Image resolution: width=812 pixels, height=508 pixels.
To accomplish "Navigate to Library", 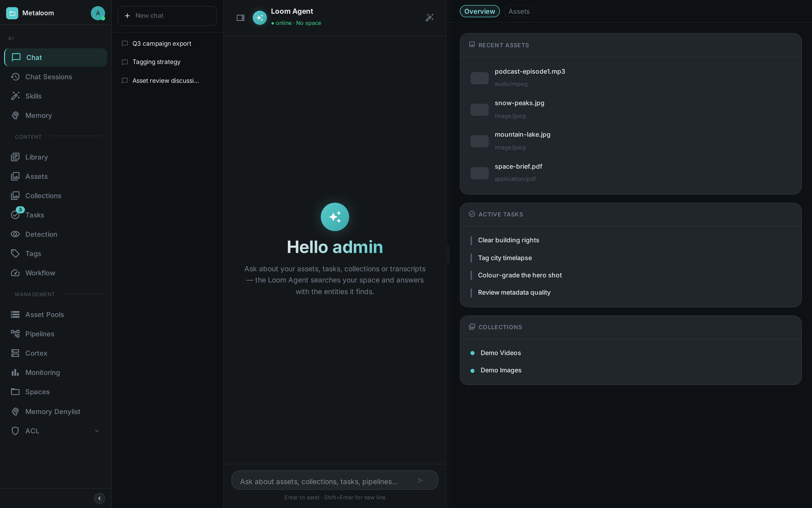I will pyautogui.click(x=56, y=157).
